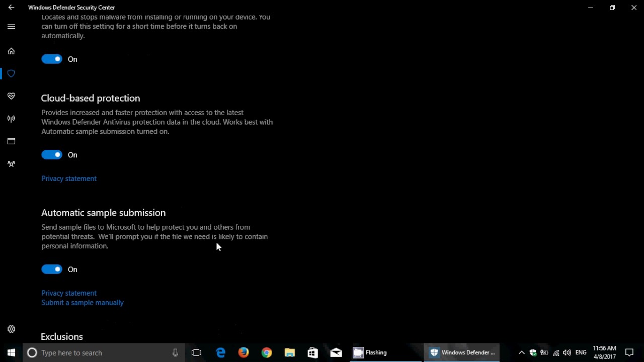Viewport: 644px width, 362px height.
Task: Launch Firefox from taskbar
Action: 244,352
